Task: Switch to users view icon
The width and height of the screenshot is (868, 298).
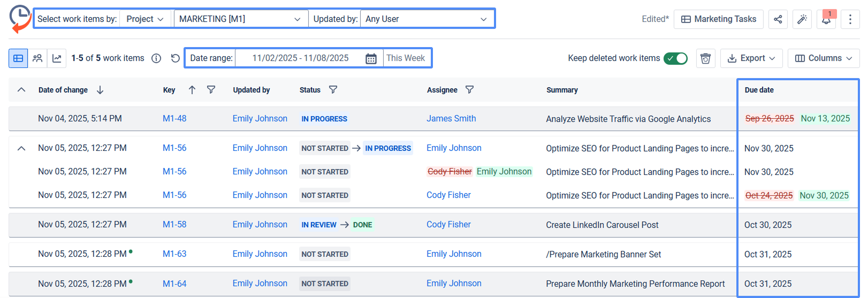Action: click(37, 58)
